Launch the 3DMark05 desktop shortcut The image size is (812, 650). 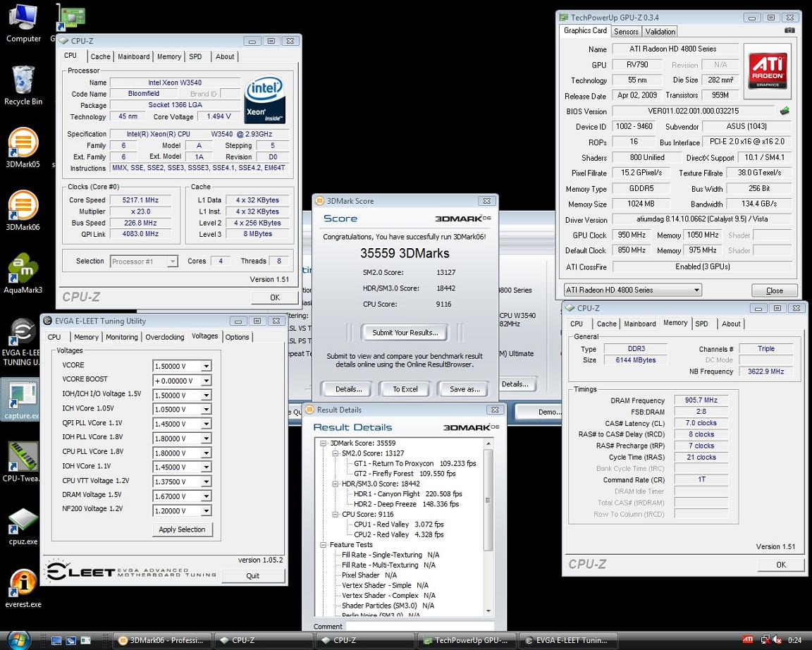(x=23, y=148)
